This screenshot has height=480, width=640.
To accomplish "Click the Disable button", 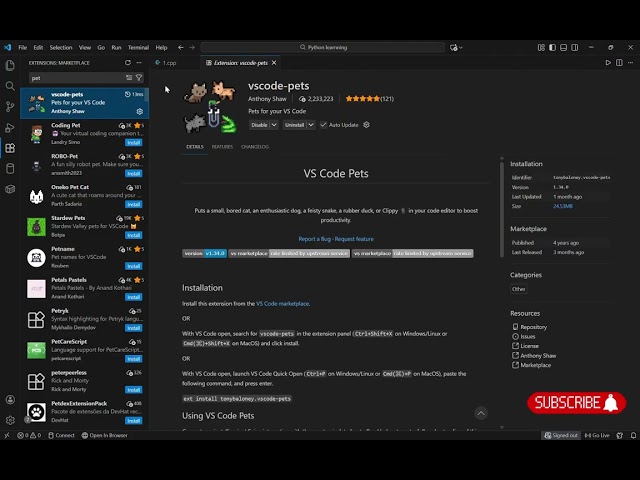I will click(x=259, y=125).
